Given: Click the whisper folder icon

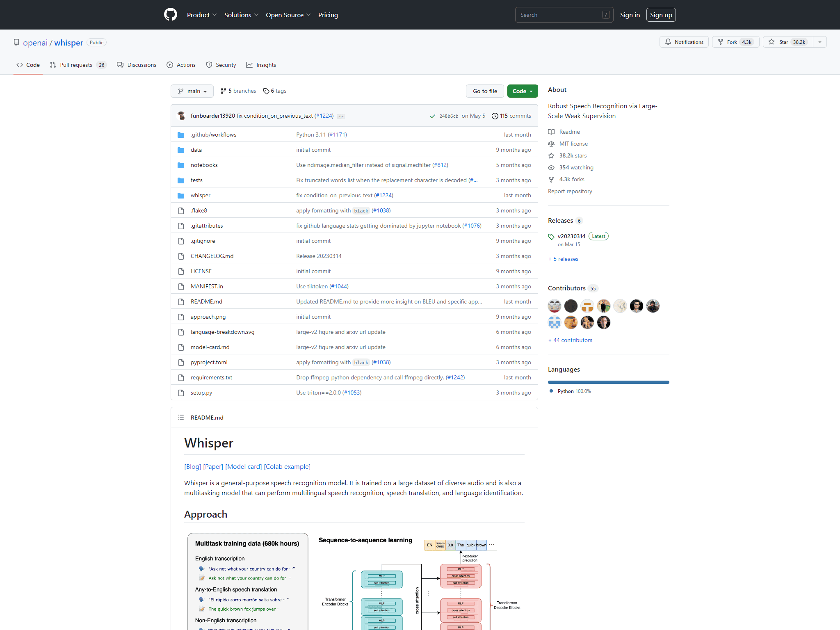Looking at the screenshot, I should coord(181,195).
